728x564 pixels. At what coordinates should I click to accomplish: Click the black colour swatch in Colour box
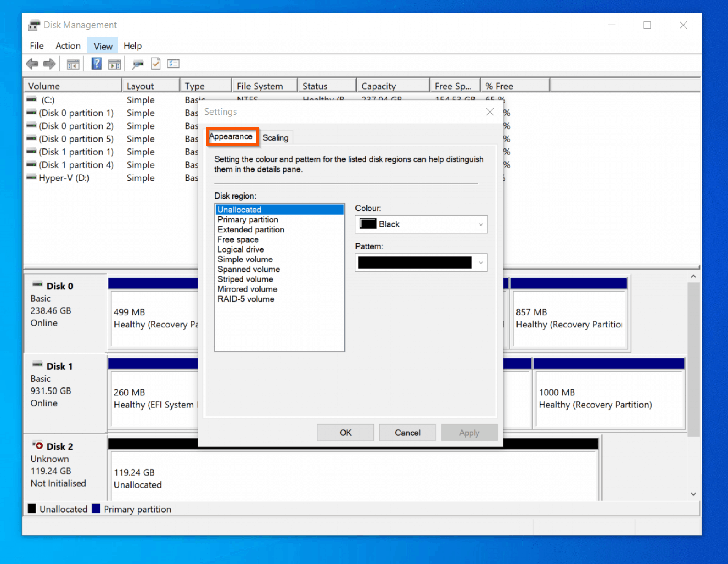pyautogui.click(x=368, y=224)
